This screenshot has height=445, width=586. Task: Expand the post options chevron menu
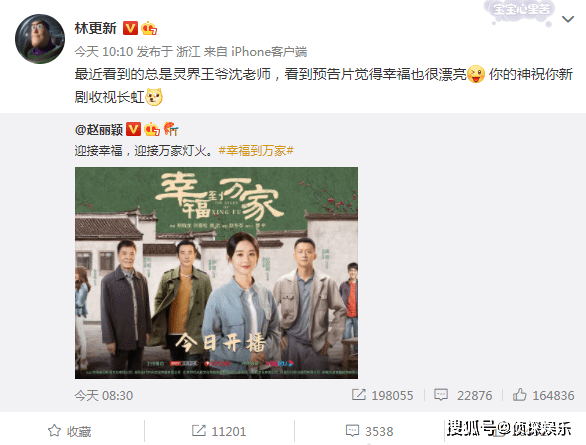pos(568,19)
